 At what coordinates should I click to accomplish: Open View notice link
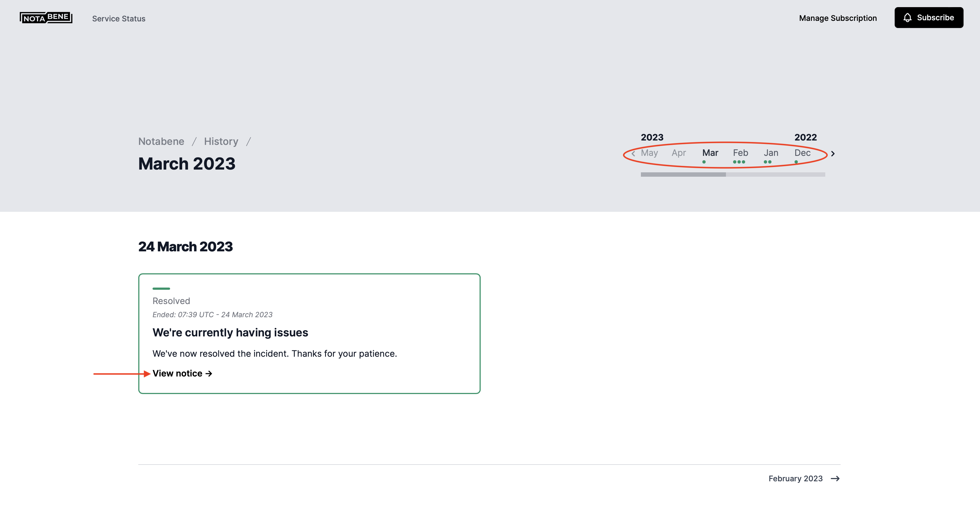point(182,373)
